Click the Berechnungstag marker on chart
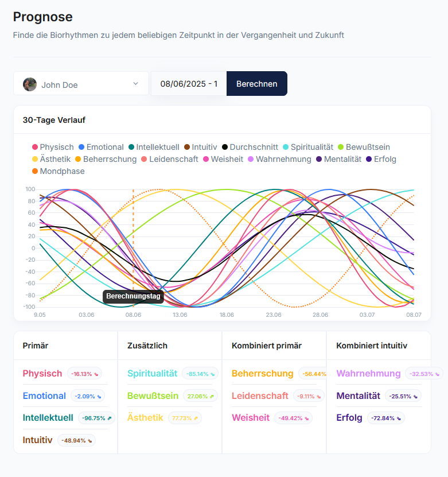The image size is (448, 477). (133, 296)
